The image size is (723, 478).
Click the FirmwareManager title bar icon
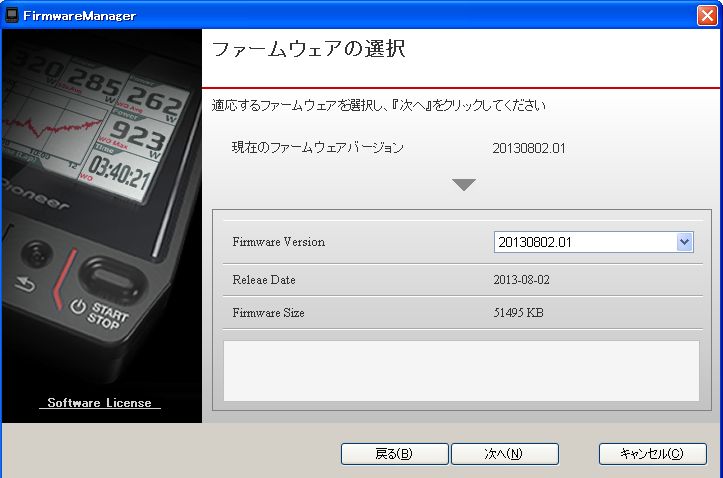point(11,15)
